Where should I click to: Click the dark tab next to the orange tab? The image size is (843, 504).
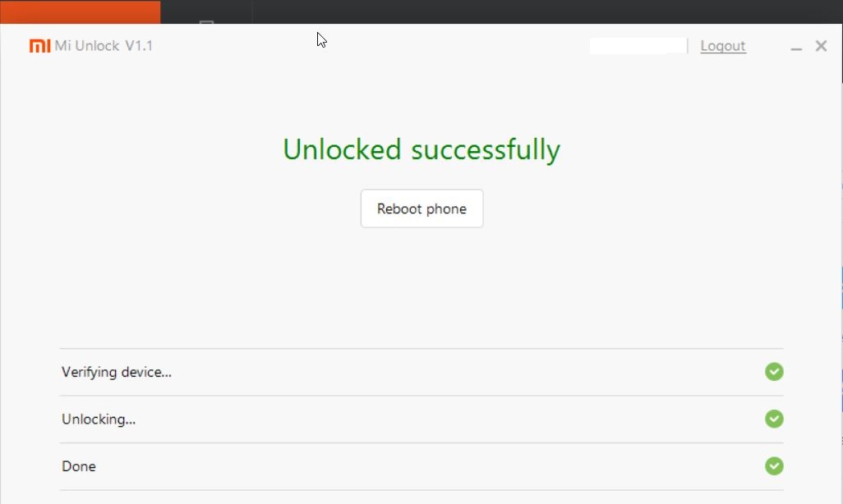click(x=206, y=11)
